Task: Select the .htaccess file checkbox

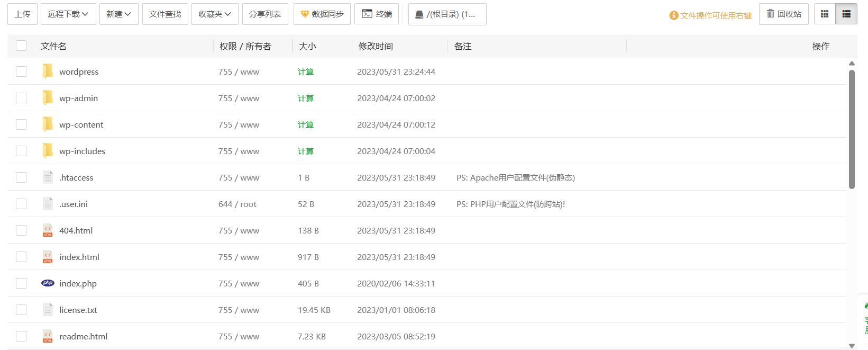Action: click(x=21, y=177)
